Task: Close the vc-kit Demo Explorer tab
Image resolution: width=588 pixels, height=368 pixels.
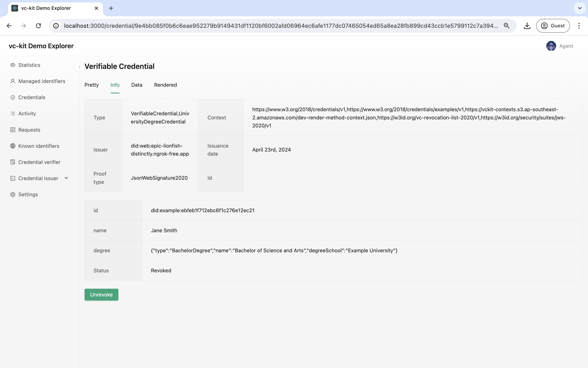Action: click(96, 8)
